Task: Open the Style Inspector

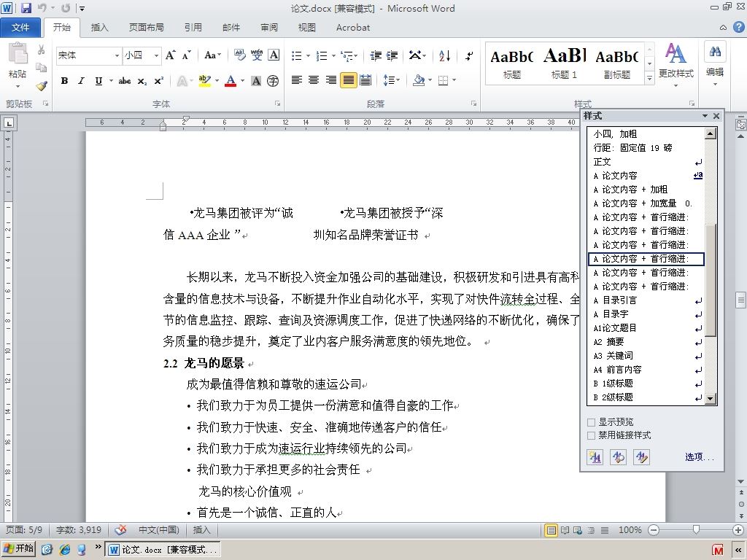Action: coord(619,457)
